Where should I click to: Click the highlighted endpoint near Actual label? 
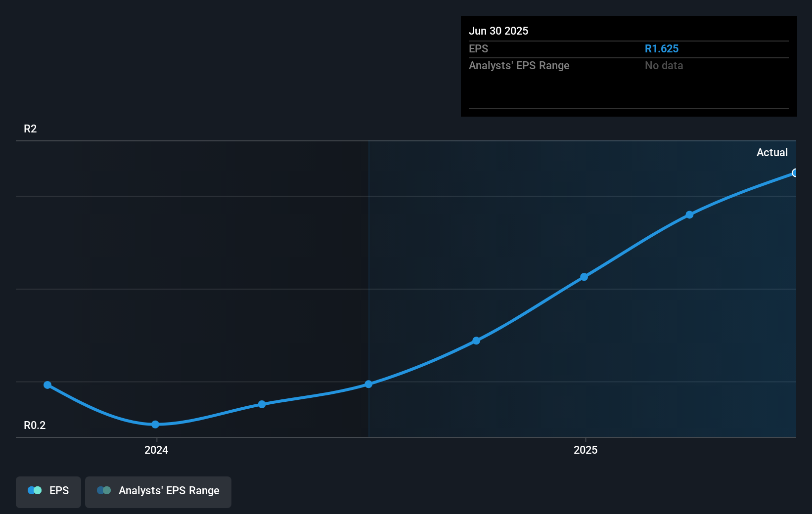click(x=795, y=172)
